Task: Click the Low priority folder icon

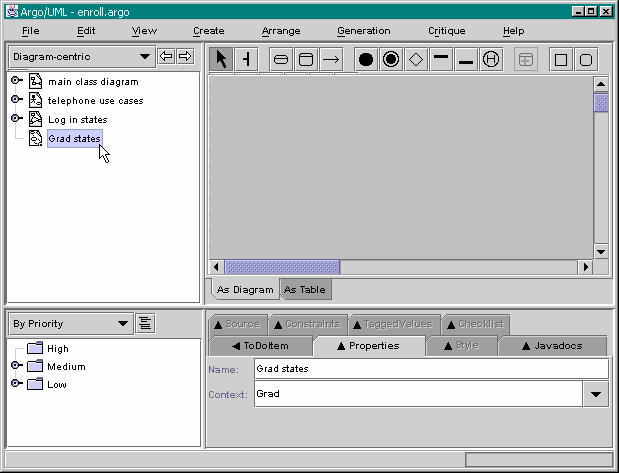Action: click(x=35, y=384)
